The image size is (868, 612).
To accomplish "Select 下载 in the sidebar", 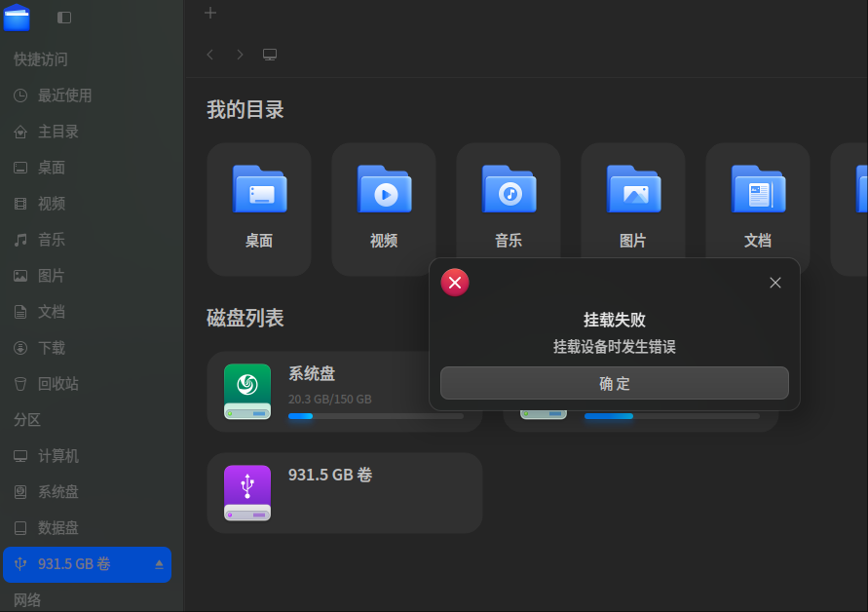I will click(x=88, y=347).
